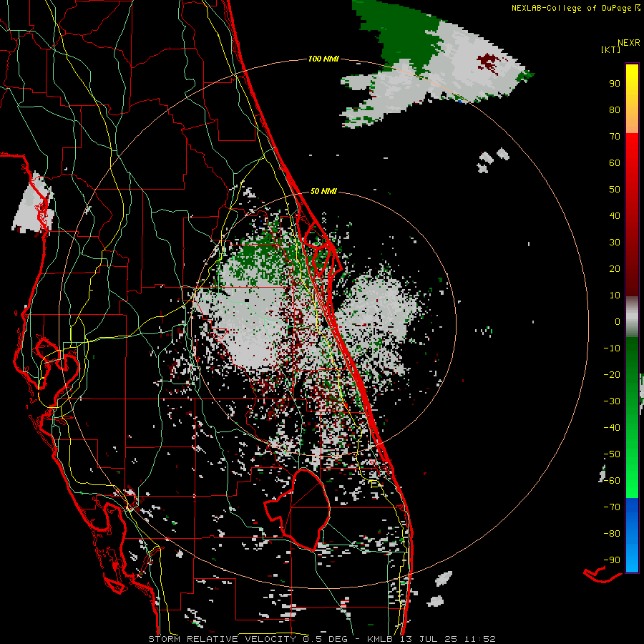The image size is (644, 644).
Task: Click the STORM RELATIVE VELOCITY caption text
Action: pos(224,639)
